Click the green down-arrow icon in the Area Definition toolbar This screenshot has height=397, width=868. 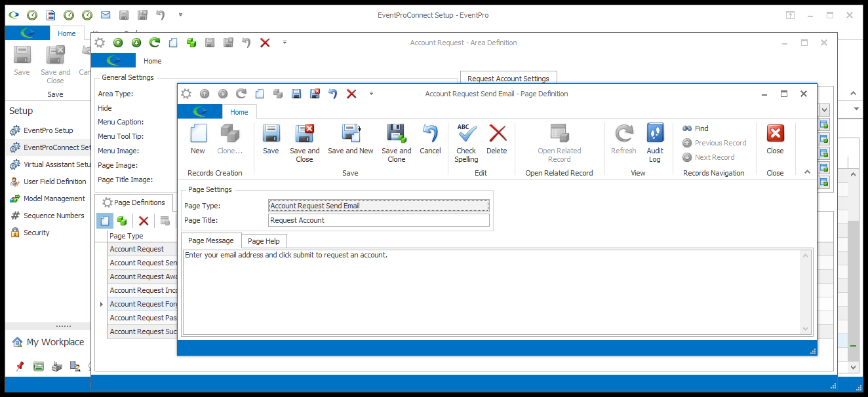[x=136, y=43]
